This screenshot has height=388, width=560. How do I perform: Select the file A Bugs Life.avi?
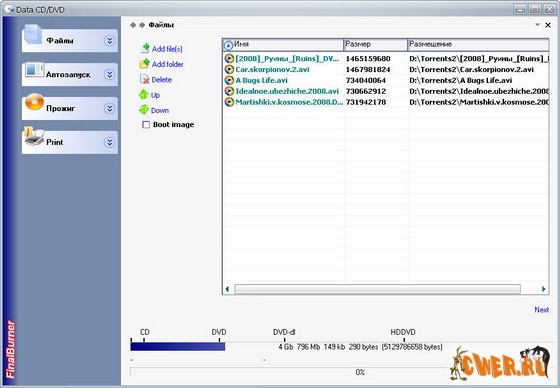(261, 80)
